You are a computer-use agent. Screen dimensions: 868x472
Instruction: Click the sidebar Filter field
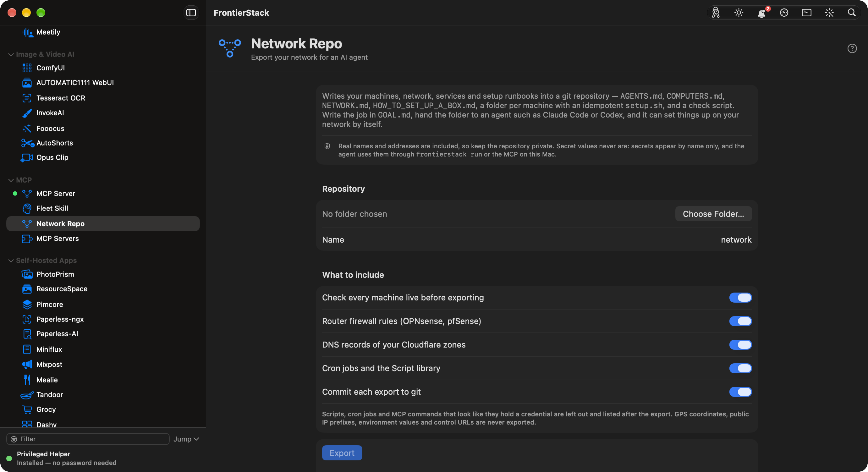(88, 439)
